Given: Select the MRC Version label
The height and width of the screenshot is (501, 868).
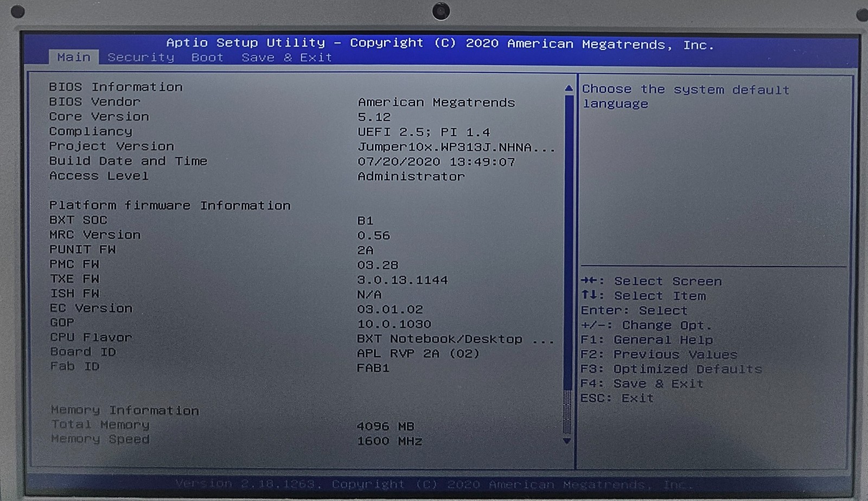Looking at the screenshot, I should pos(95,234).
